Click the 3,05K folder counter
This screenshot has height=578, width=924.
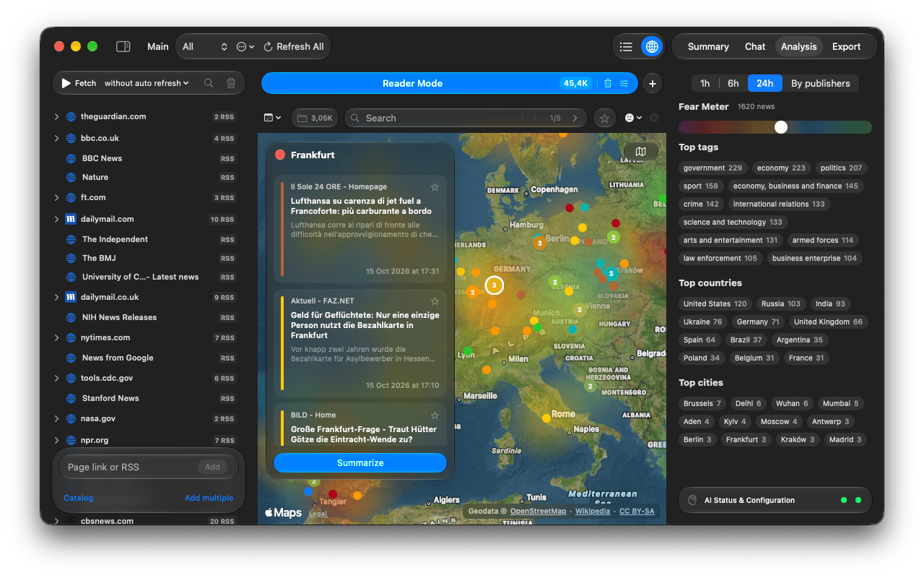(x=315, y=118)
